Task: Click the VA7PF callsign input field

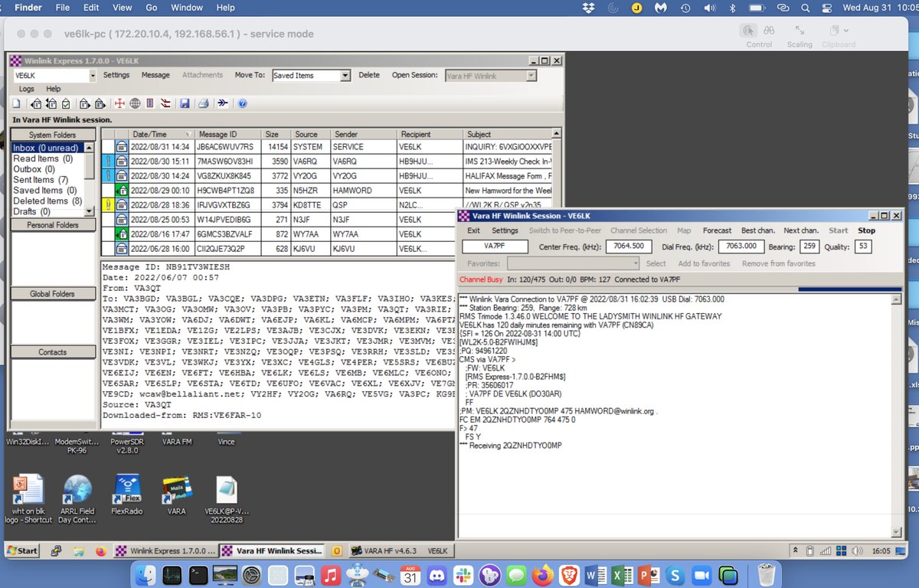Action: point(495,247)
